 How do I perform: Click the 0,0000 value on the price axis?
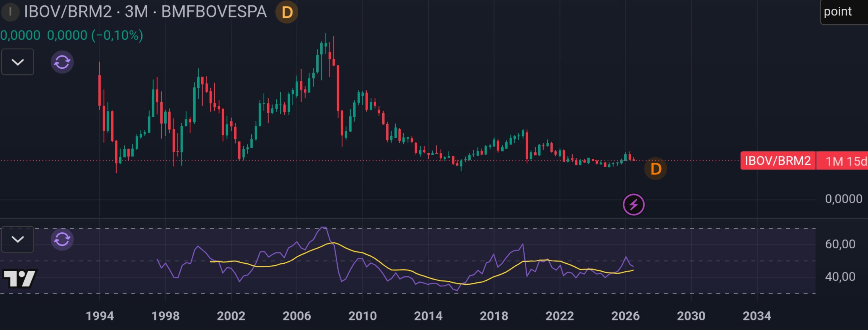843,199
